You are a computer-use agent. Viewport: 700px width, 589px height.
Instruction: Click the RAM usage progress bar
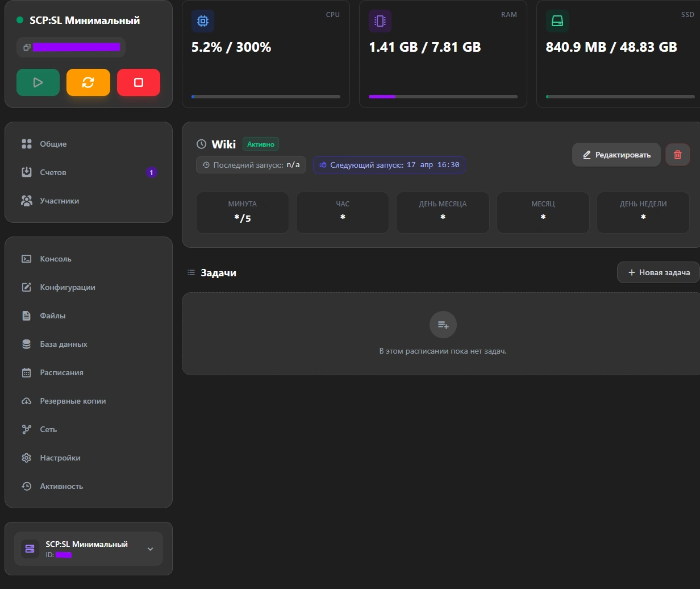(443, 97)
